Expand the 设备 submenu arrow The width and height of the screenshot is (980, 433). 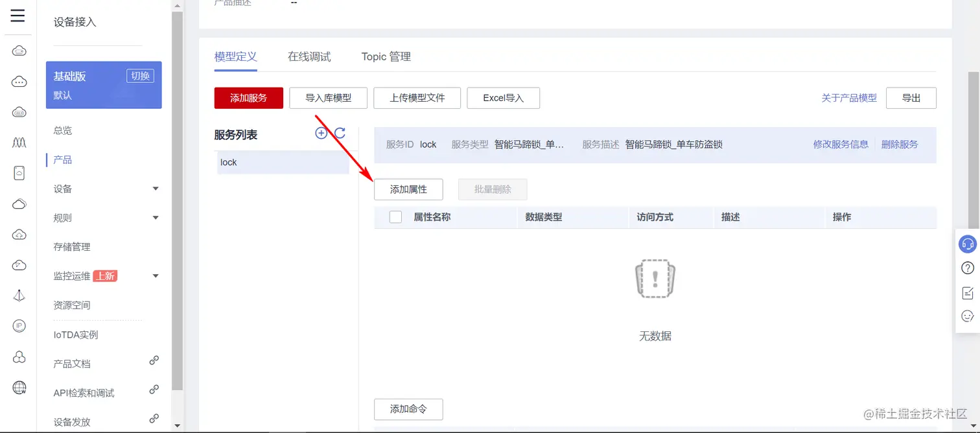[x=156, y=189]
